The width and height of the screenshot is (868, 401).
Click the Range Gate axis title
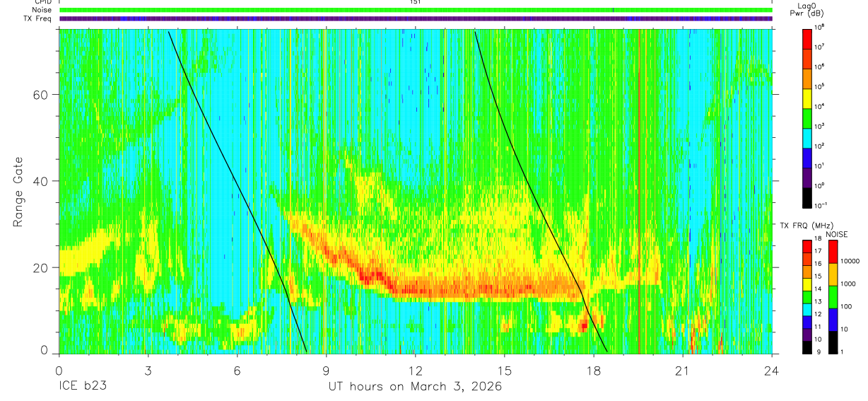tap(18, 192)
